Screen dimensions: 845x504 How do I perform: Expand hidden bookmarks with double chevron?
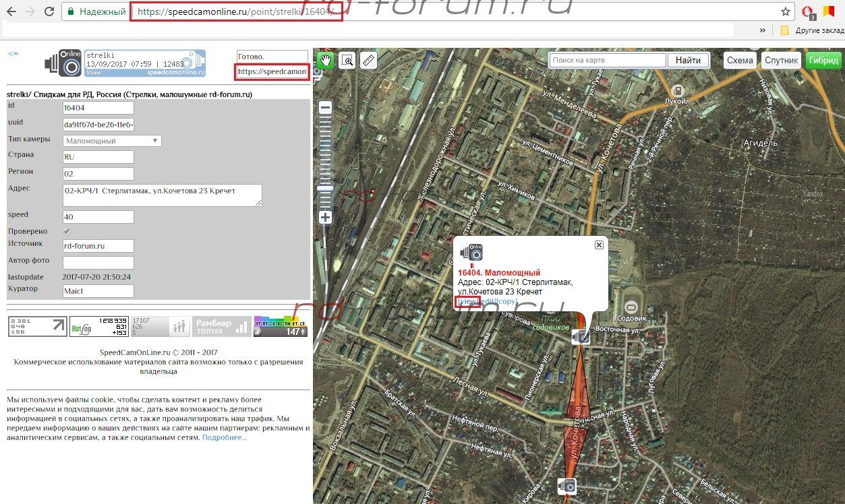pyautogui.click(x=763, y=30)
